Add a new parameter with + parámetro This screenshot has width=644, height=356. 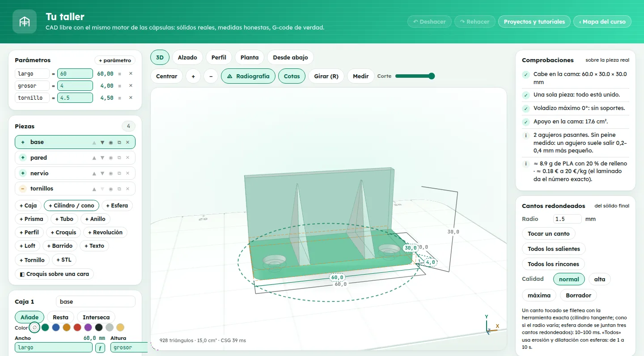[115, 60]
